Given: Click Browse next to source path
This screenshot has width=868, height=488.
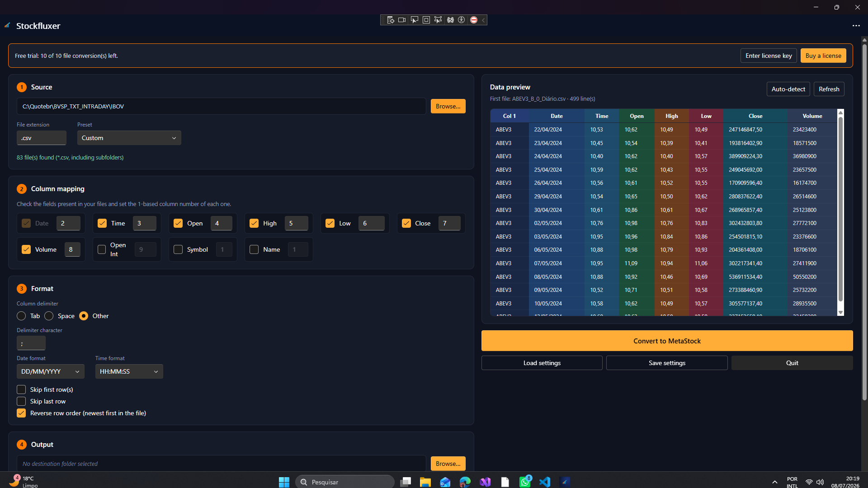Looking at the screenshot, I should (x=448, y=106).
